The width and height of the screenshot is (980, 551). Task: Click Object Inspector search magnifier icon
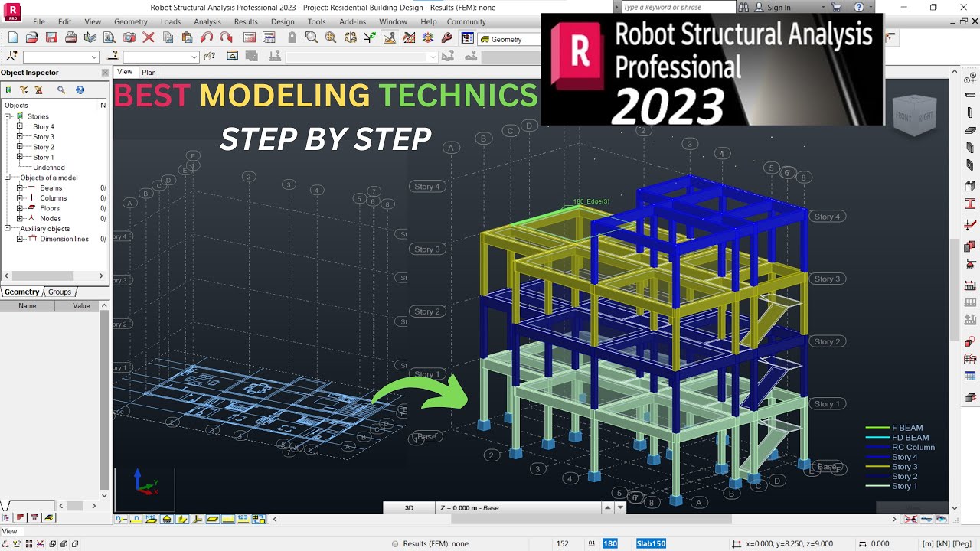point(61,90)
